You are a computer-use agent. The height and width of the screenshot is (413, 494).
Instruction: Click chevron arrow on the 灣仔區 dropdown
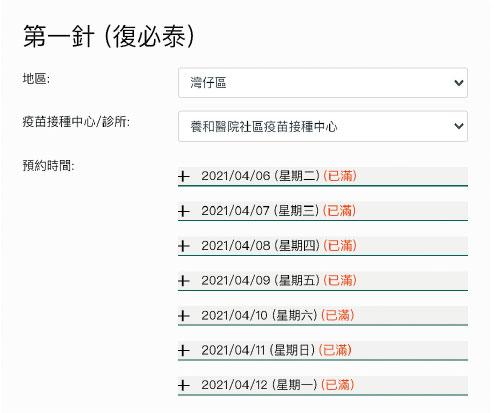click(459, 83)
